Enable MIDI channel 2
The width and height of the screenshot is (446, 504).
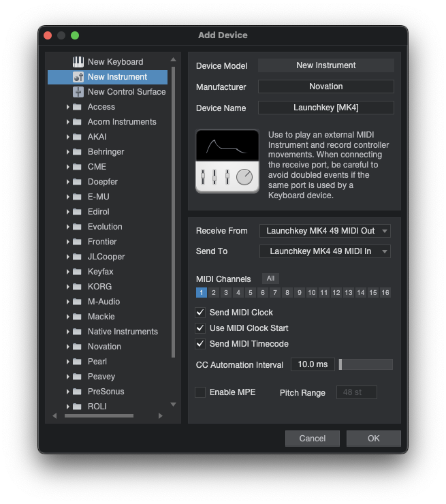click(214, 292)
